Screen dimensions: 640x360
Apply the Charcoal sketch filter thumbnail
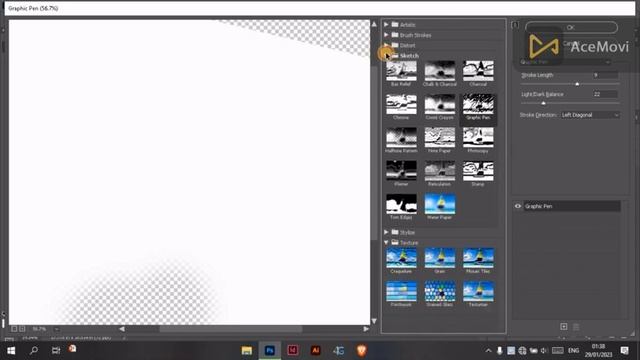[x=478, y=71]
